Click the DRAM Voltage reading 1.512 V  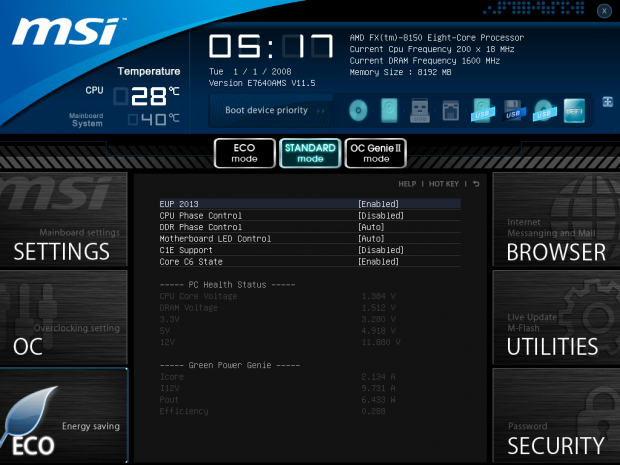click(378, 308)
